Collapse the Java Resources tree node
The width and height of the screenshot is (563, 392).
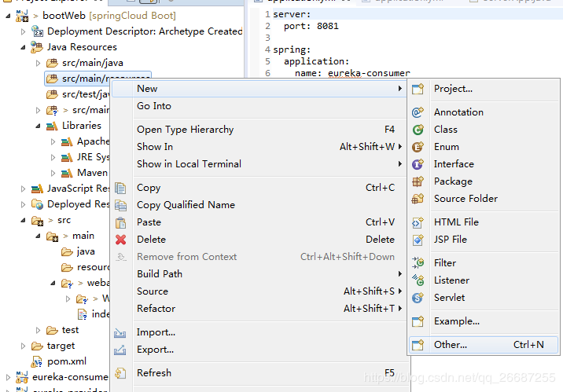24,47
